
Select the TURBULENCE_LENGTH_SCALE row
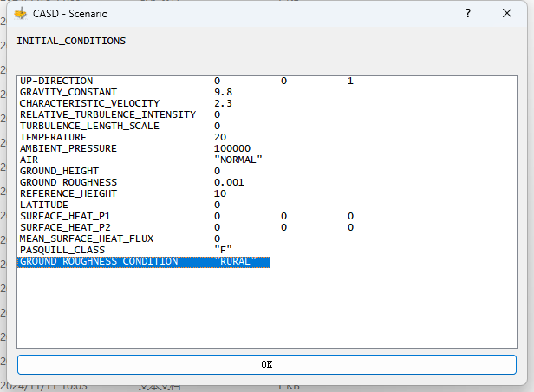89,126
